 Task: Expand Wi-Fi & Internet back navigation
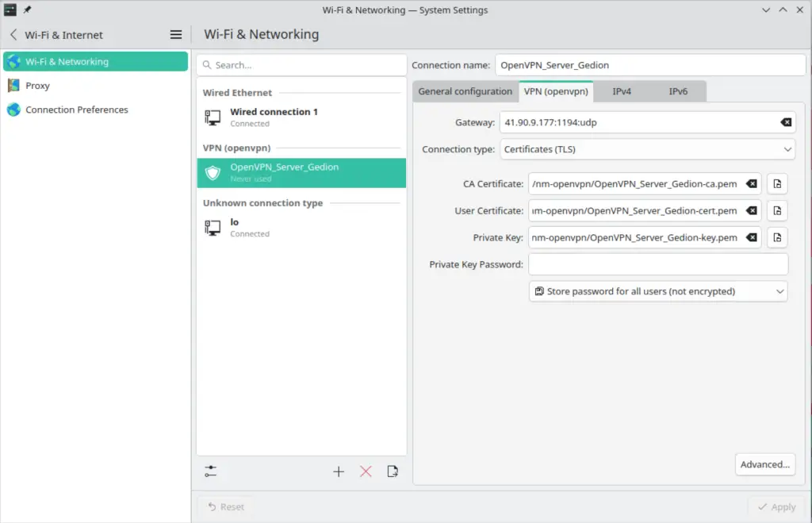coord(13,35)
